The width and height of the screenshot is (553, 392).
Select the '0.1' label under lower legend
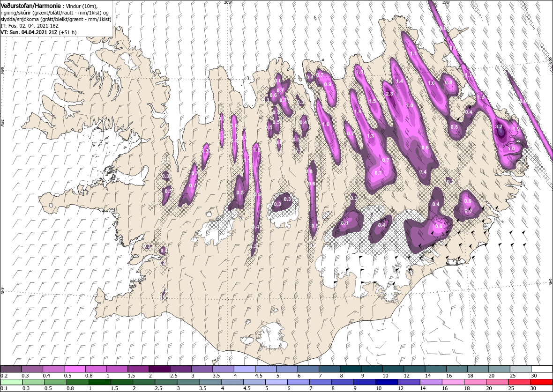(4, 388)
